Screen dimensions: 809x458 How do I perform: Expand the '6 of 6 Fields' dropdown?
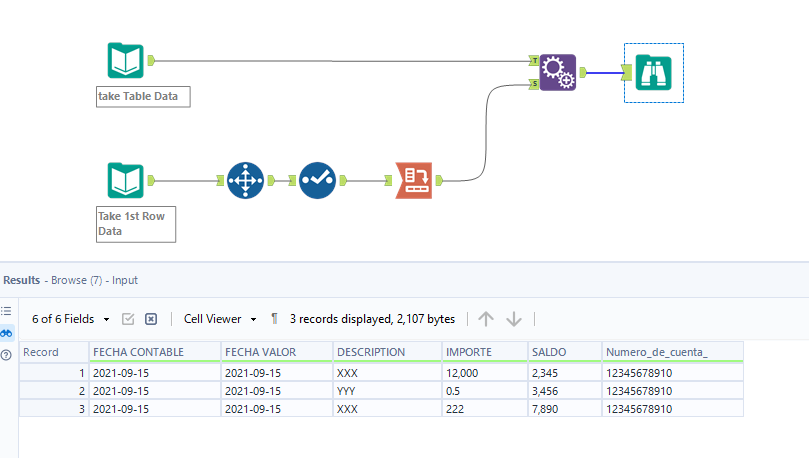tap(70, 319)
